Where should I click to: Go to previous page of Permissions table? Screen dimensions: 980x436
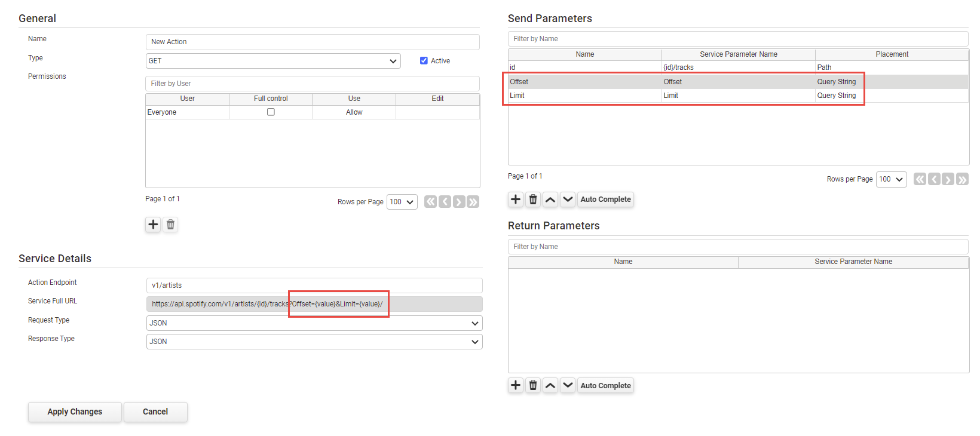click(445, 202)
